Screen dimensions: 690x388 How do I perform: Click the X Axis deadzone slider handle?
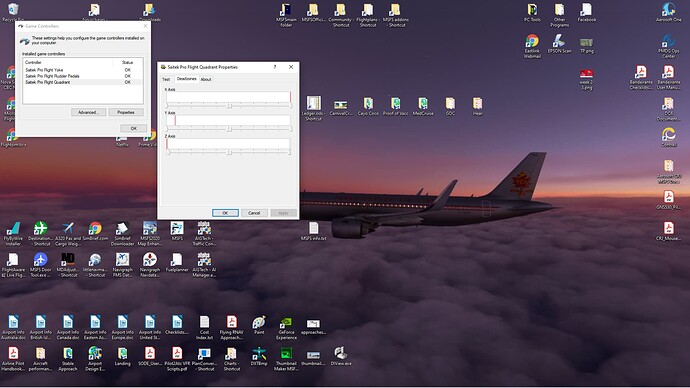click(x=229, y=106)
